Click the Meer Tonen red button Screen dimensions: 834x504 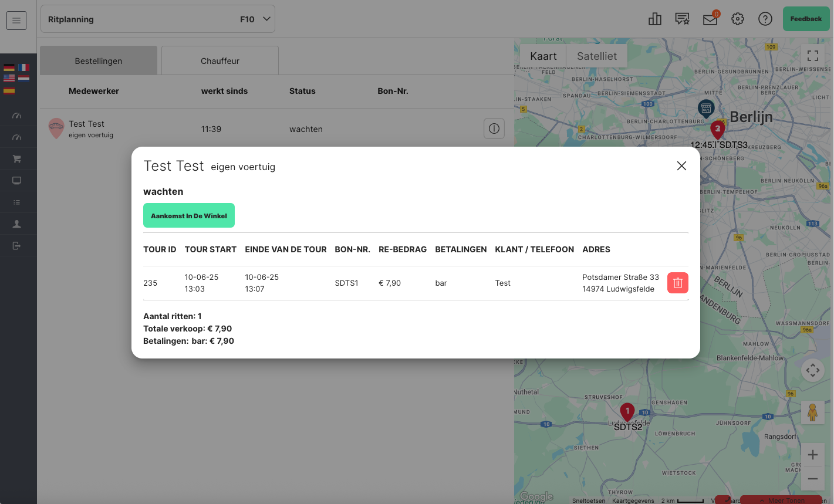point(781,500)
